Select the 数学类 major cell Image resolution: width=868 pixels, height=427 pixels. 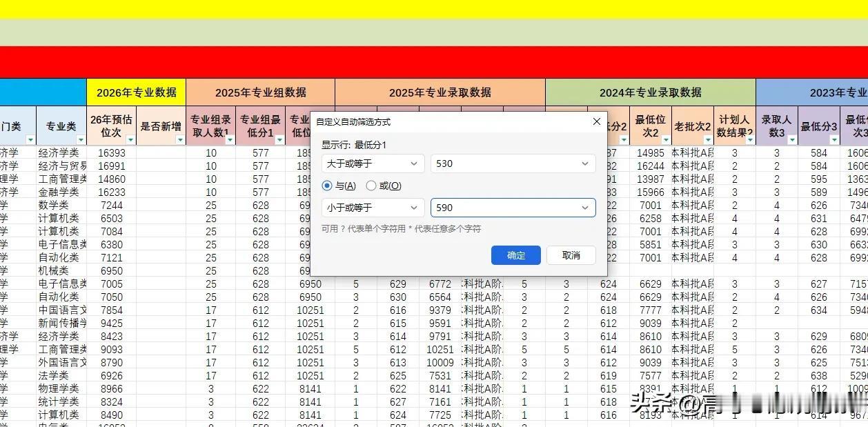tap(62, 206)
